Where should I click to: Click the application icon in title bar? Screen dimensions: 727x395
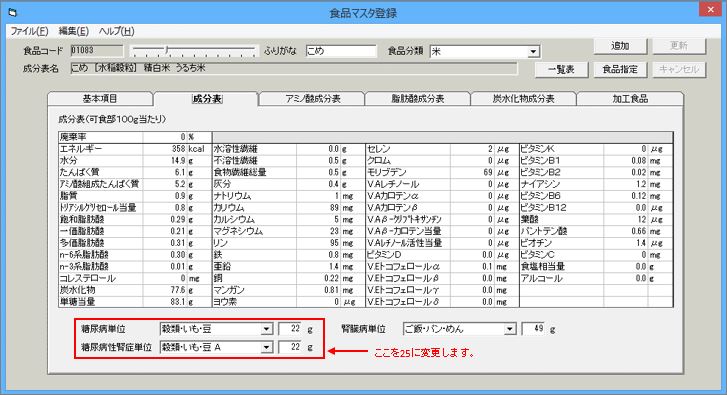pyautogui.click(x=13, y=13)
